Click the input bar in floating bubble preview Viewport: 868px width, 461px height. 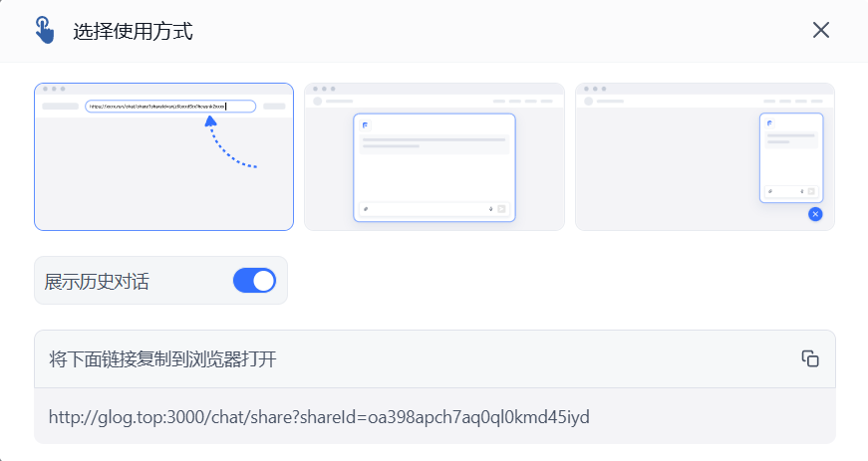(791, 191)
